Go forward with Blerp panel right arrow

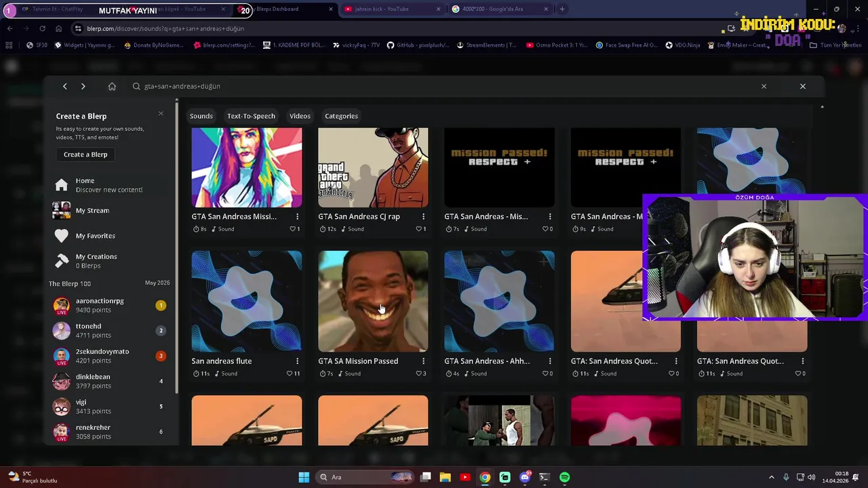(83, 86)
